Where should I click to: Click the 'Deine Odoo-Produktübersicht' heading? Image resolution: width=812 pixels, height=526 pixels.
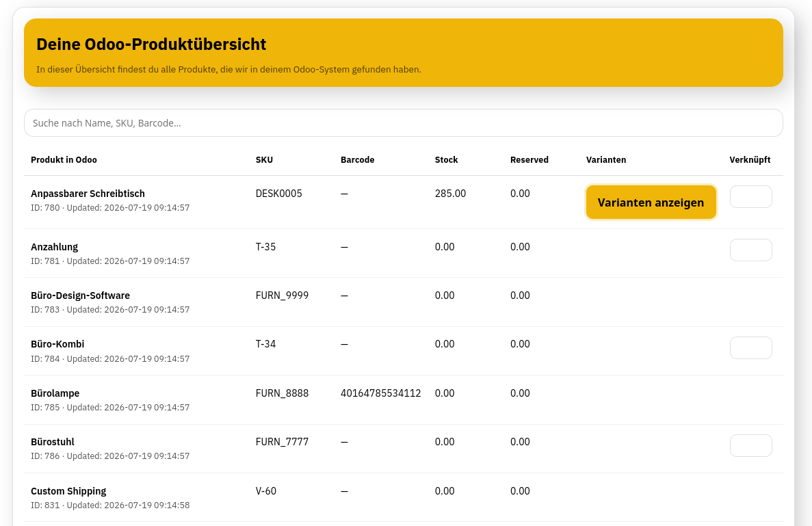tap(151, 44)
